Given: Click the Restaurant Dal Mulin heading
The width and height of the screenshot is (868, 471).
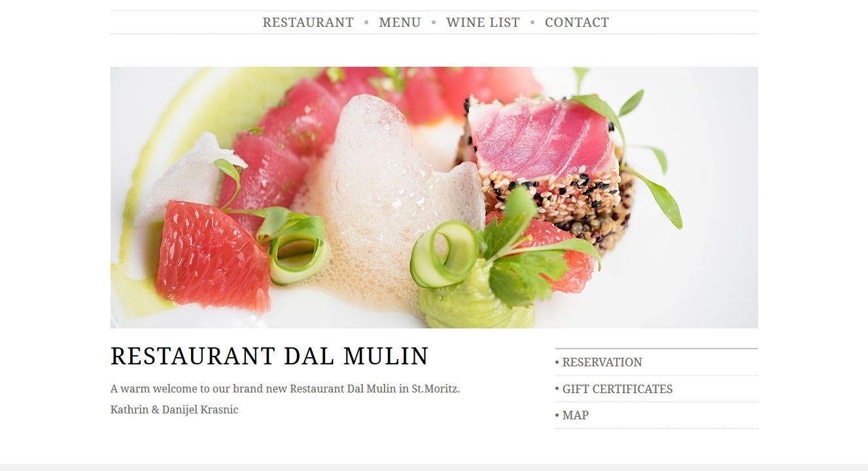Looking at the screenshot, I should tap(269, 357).
